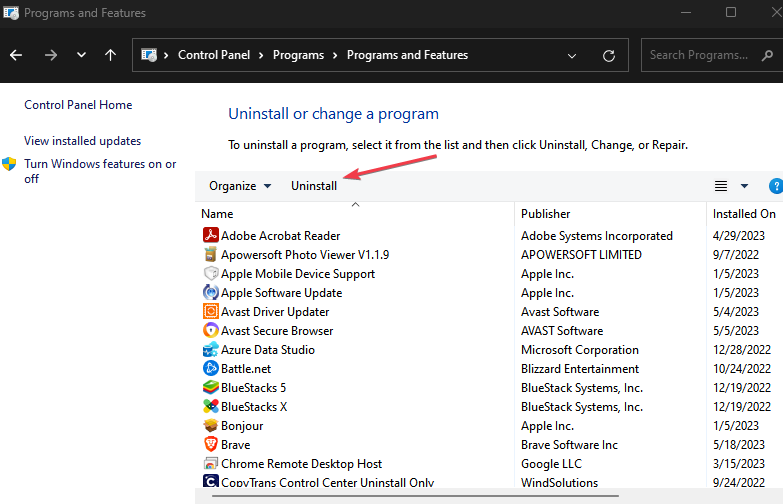Select BlueStacks 5 entry name
Viewport: 783px width, 504px height.
[253, 388]
